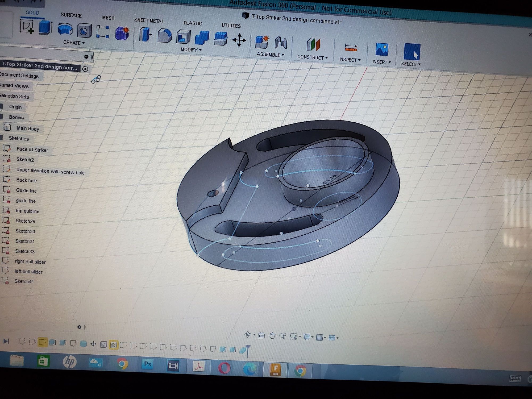Activate the Move/Copy arrows tool
Viewport: 532px width, 399px height.
[x=239, y=40]
